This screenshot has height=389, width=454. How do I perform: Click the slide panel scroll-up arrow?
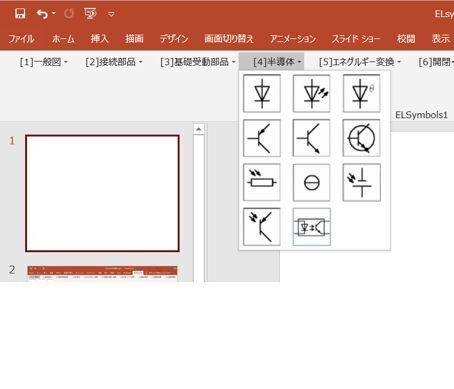199,129
